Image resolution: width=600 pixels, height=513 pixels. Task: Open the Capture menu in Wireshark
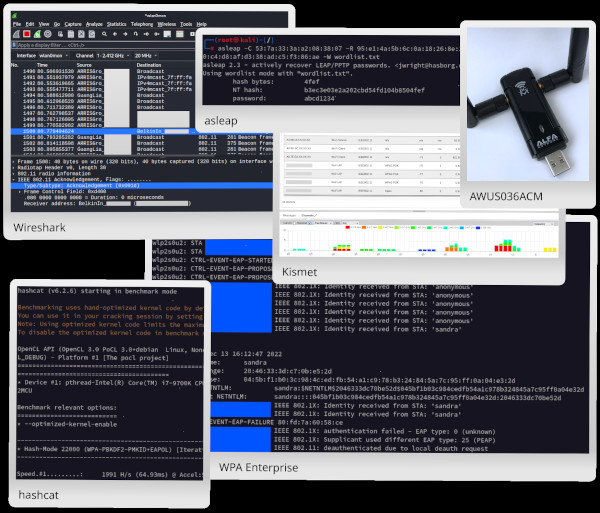[x=73, y=24]
